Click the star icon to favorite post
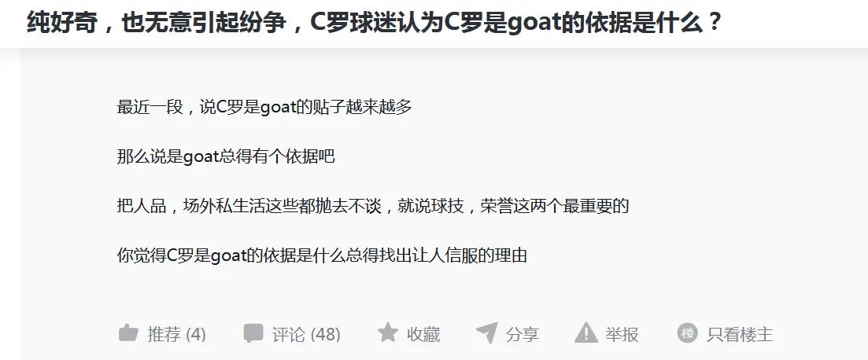The width and height of the screenshot is (868, 360). (x=387, y=333)
